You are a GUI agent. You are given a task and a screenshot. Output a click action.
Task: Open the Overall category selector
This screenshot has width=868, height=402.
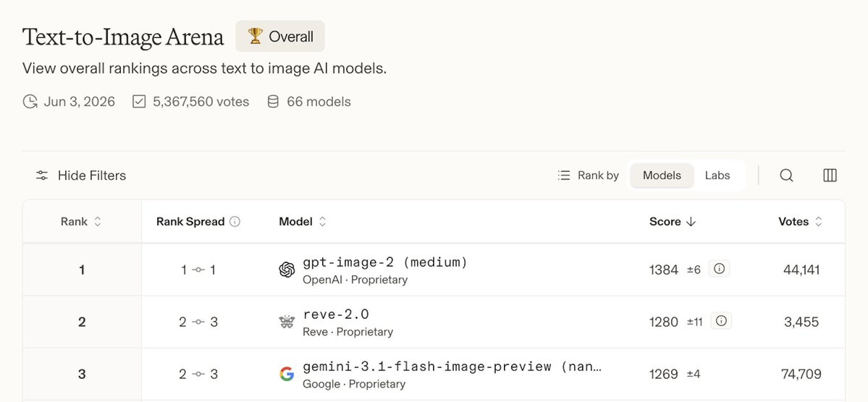pos(280,36)
